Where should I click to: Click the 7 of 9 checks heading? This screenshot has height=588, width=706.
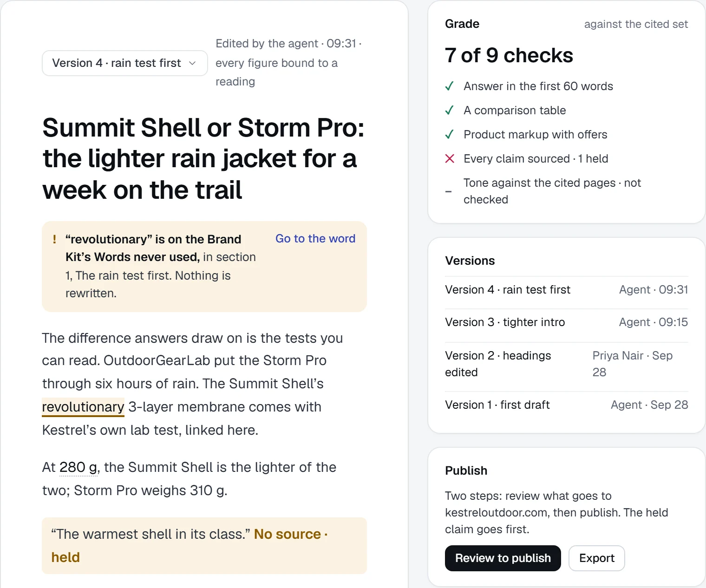(x=509, y=55)
